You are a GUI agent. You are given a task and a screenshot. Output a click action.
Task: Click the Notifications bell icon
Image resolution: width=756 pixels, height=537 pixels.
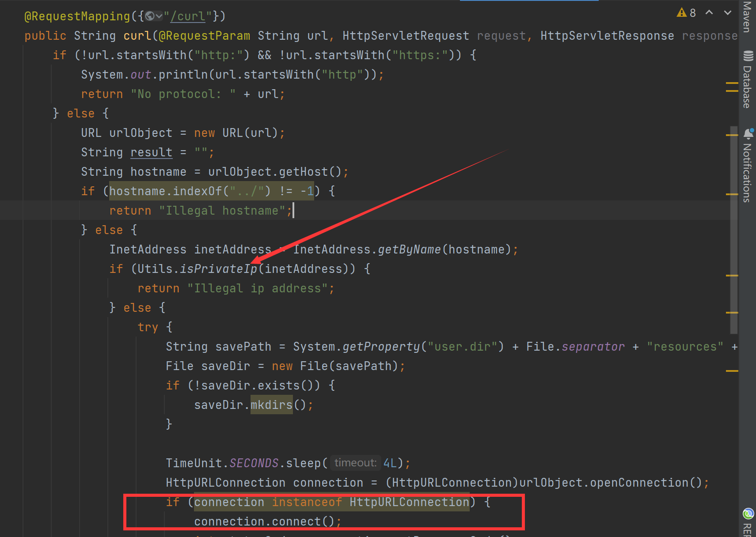click(748, 133)
